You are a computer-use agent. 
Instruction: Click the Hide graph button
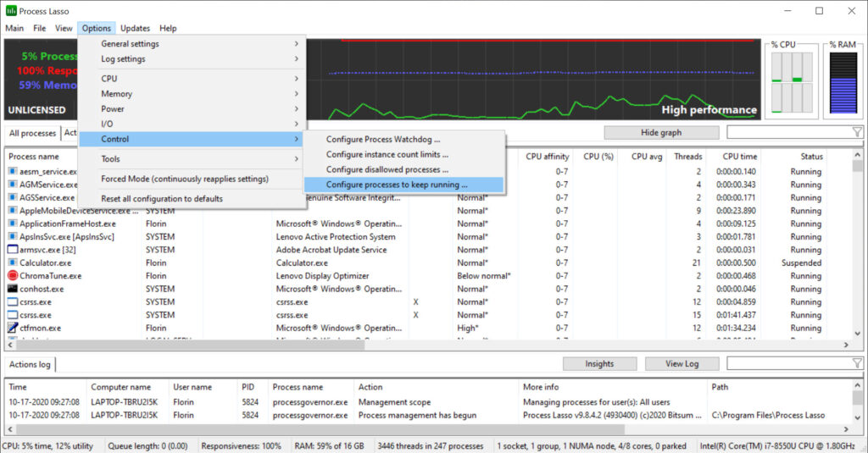(661, 133)
